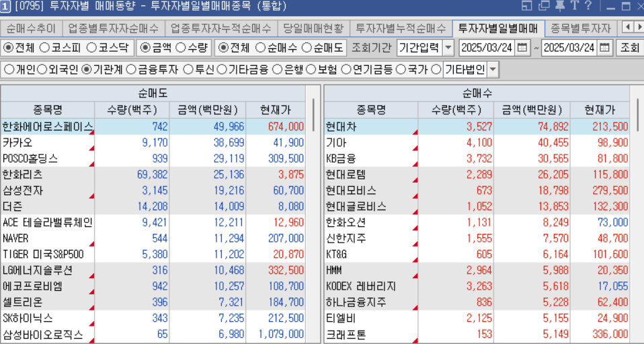Click the 현재가 header in 순매도 table
Image resolution: width=644 pixels, height=344 pixels.
276,110
